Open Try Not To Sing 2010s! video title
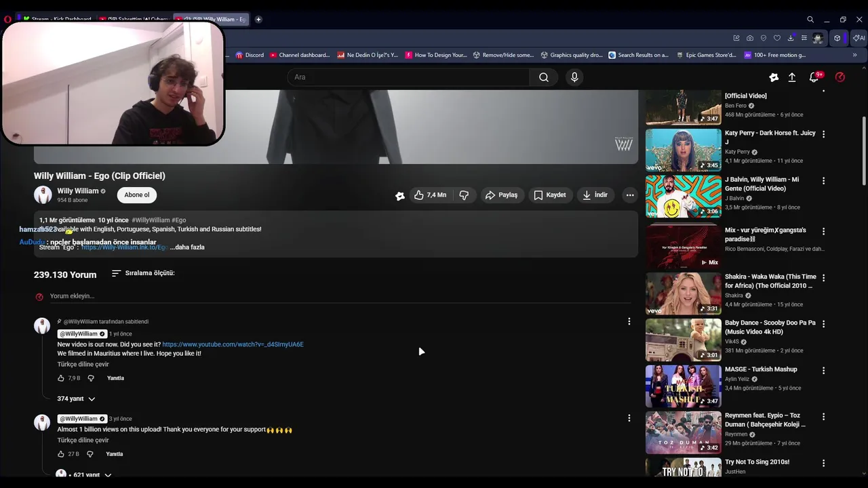Image resolution: width=868 pixels, height=488 pixels. point(757,462)
